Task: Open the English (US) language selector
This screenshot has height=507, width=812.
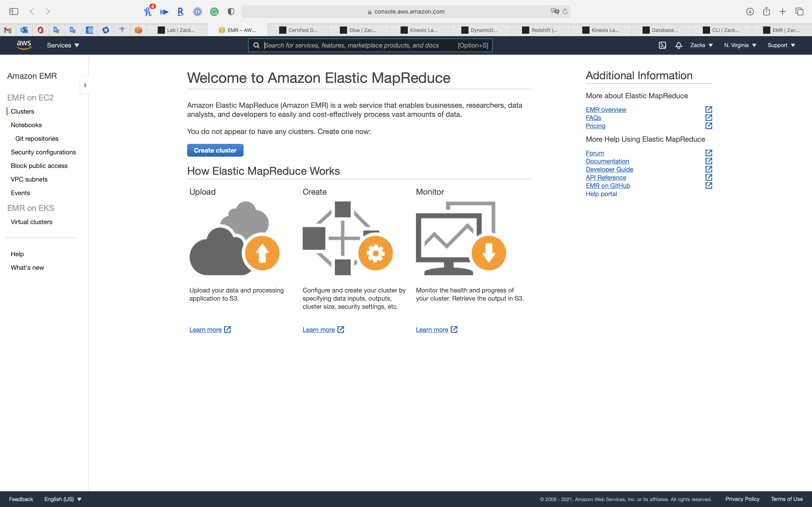Action: 63,499
